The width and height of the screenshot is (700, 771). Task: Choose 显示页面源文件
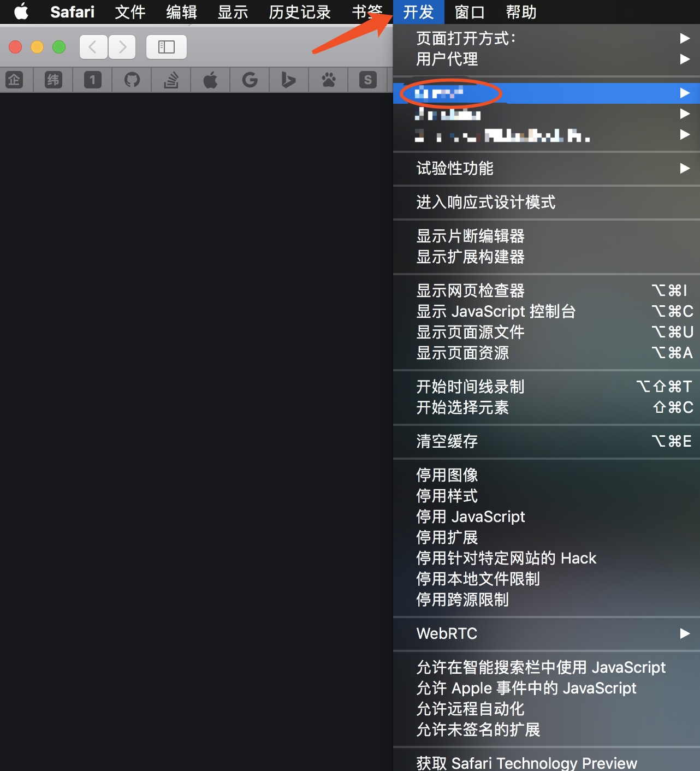point(547,332)
